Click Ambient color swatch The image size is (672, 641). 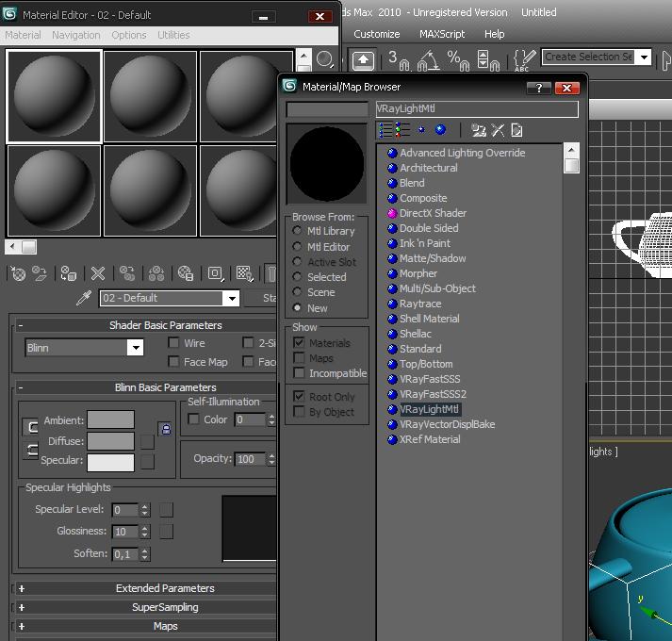click(110, 419)
